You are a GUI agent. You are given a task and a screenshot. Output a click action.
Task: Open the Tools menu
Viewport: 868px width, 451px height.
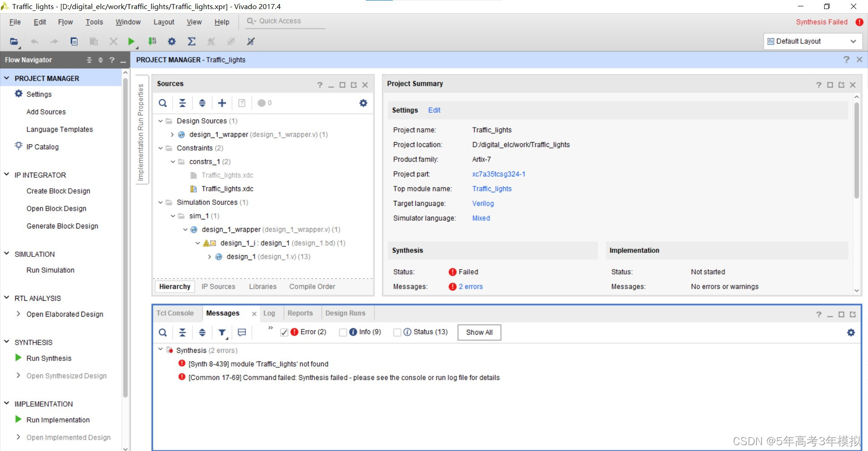click(94, 22)
